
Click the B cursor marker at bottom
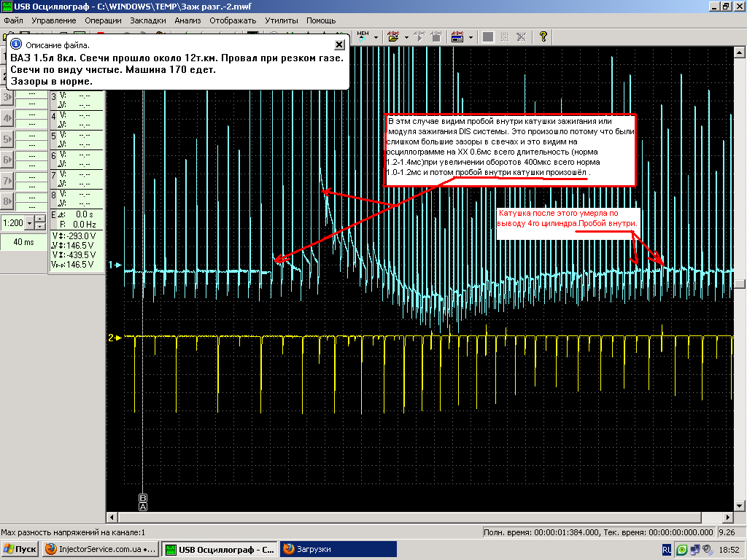(x=142, y=498)
